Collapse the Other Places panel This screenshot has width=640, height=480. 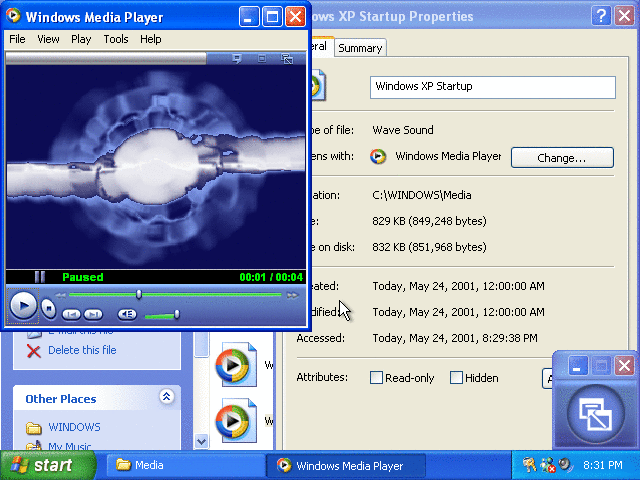[x=166, y=396]
